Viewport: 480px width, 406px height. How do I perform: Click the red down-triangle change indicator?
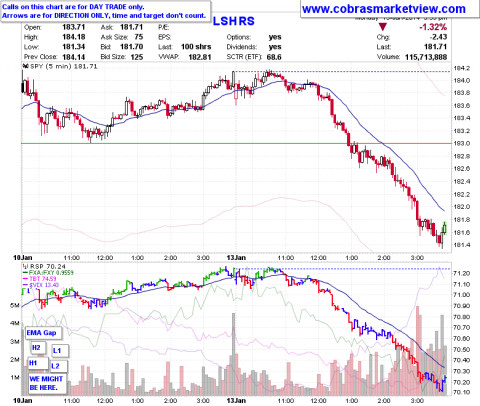383,27
